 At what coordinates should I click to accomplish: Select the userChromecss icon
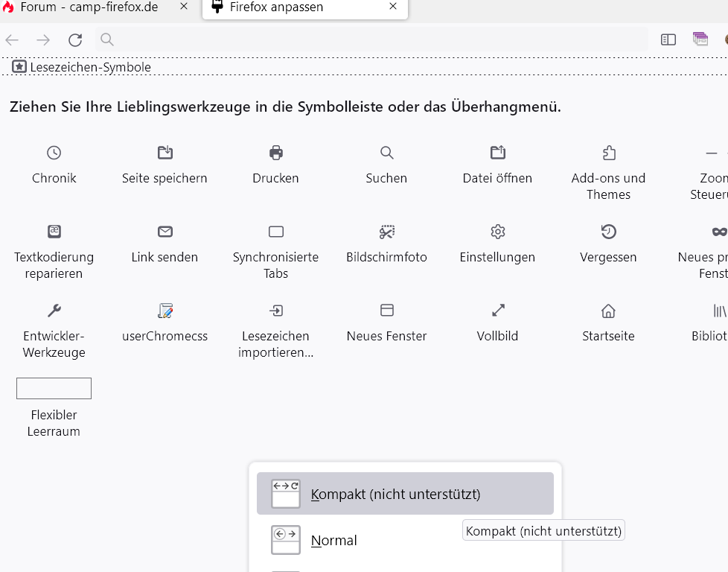click(x=165, y=311)
